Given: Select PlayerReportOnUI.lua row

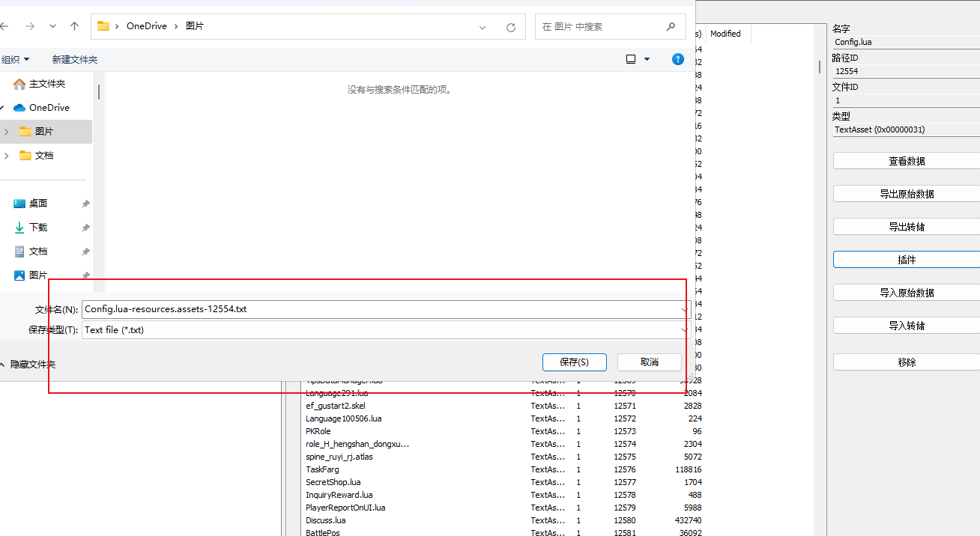Looking at the screenshot, I should pos(503,508).
